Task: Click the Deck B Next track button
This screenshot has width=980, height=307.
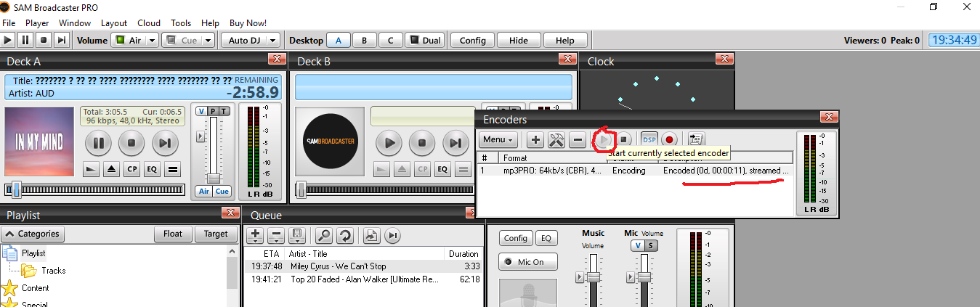Action: [455, 143]
